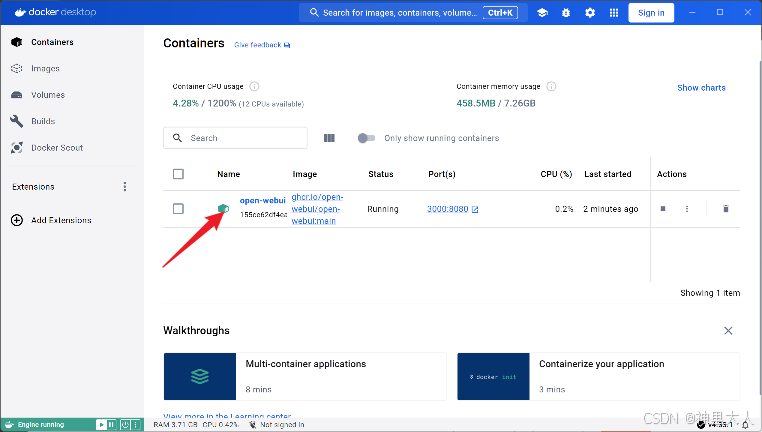
Task: Click external link icon next to 3000:8080
Action: [x=475, y=209]
